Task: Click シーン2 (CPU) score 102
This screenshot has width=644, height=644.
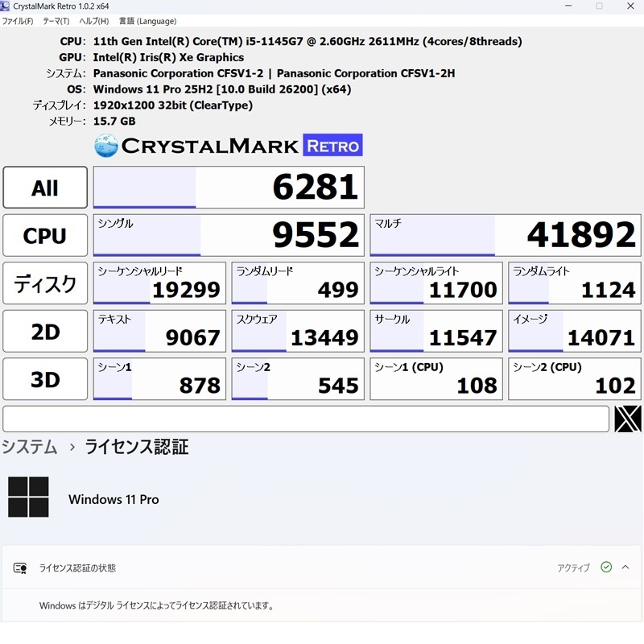Action: (575, 379)
